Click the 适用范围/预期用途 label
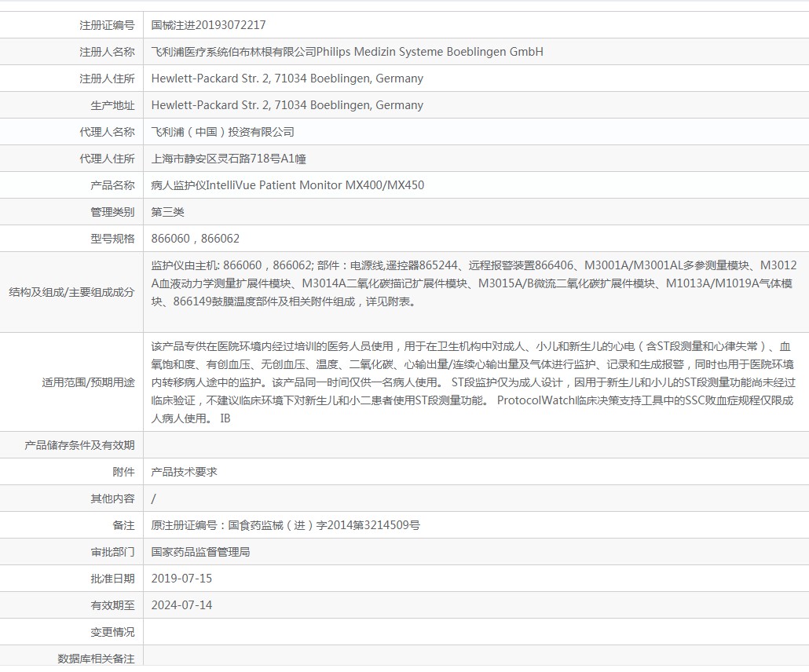 tap(88, 382)
